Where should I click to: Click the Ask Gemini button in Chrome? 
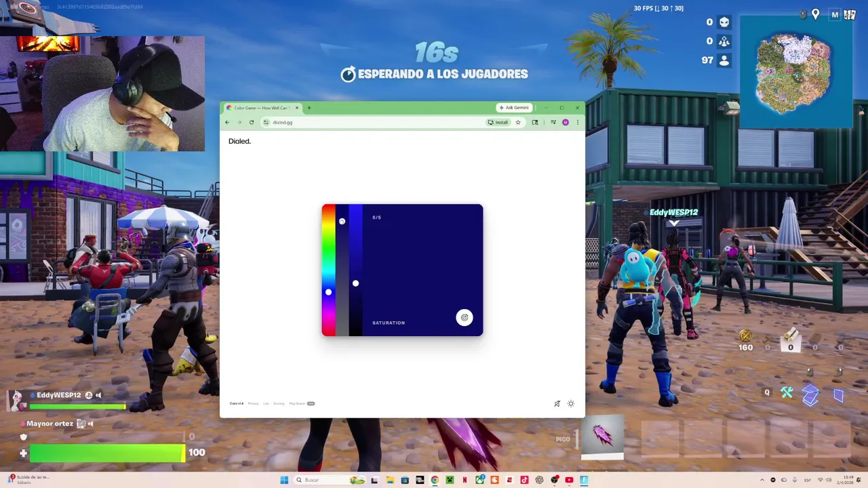tap(513, 107)
